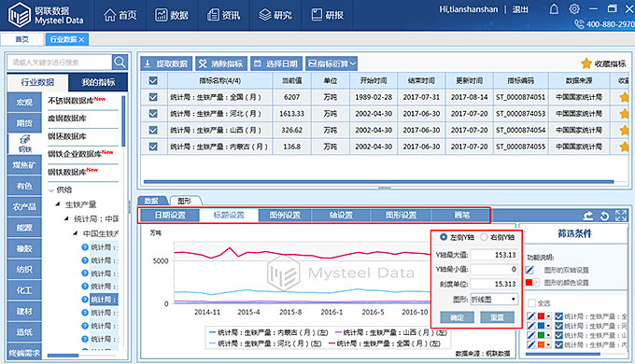Switch to the 我的指标 tab
The image size is (635, 364).
point(98,82)
